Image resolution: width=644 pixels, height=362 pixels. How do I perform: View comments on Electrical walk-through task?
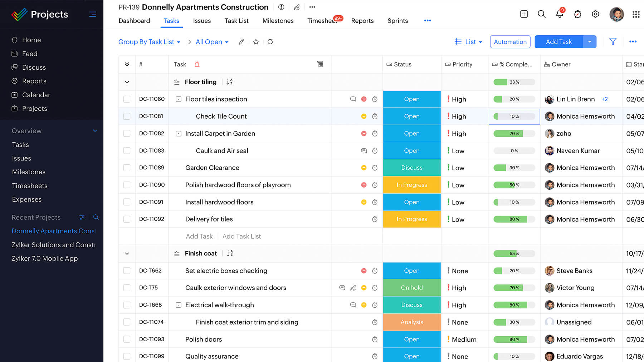pos(353,305)
